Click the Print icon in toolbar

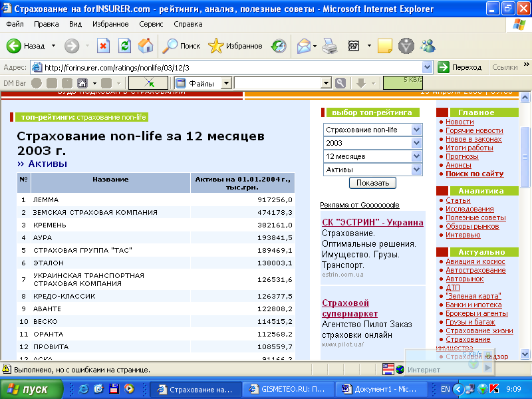click(x=330, y=46)
